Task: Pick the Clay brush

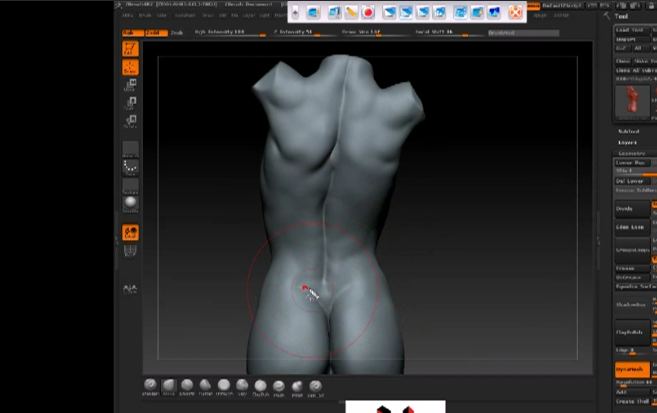Action: pyautogui.click(x=242, y=386)
